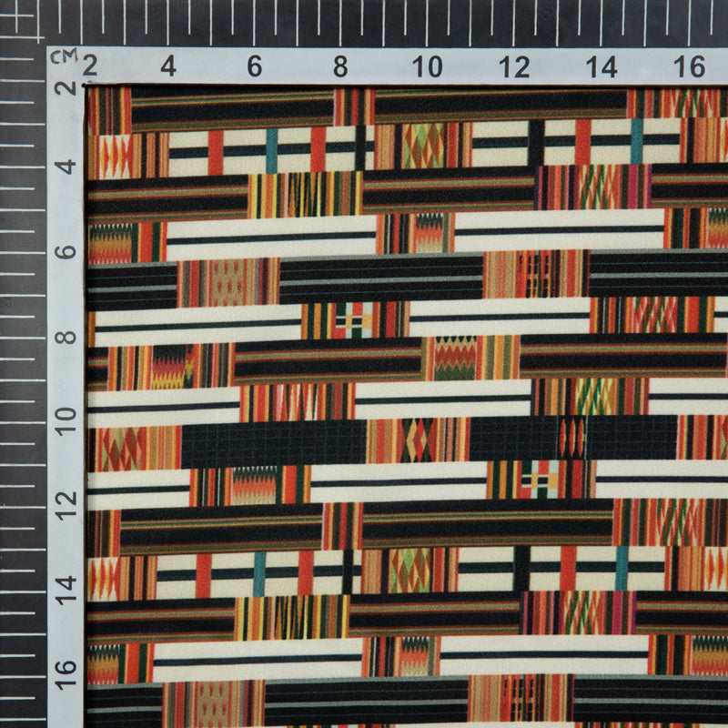Click the number 8 on the vertical ruler
The image size is (728, 728).
point(66,337)
